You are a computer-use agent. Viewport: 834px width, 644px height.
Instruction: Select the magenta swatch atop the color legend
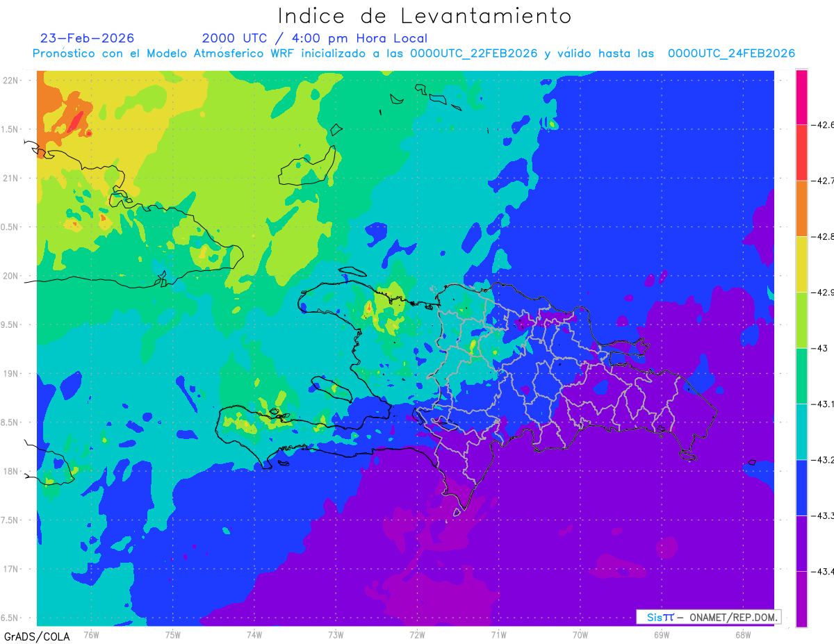(801, 97)
